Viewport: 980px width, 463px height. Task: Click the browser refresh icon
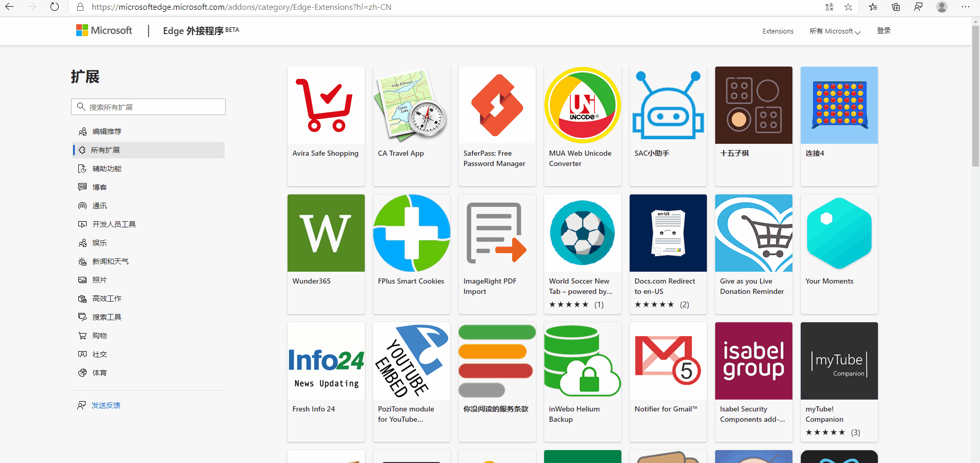(55, 7)
